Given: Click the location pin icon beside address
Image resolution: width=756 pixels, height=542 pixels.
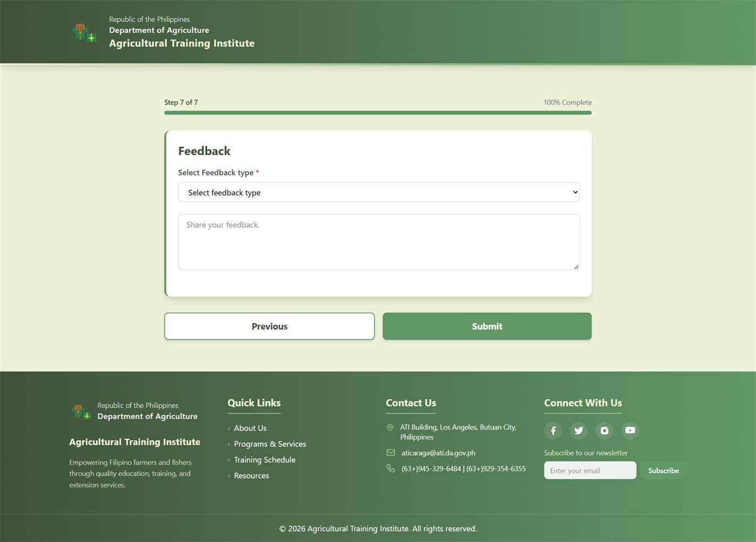Looking at the screenshot, I should [390, 428].
